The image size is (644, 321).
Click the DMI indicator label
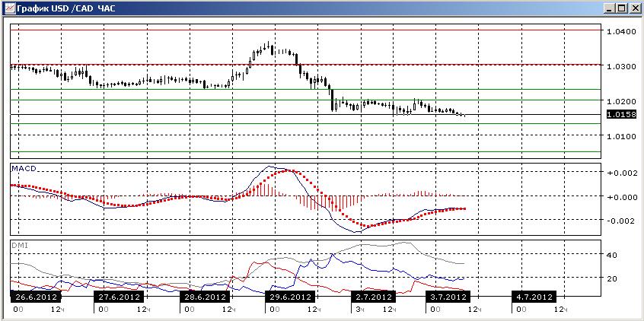(x=18, y=245)
